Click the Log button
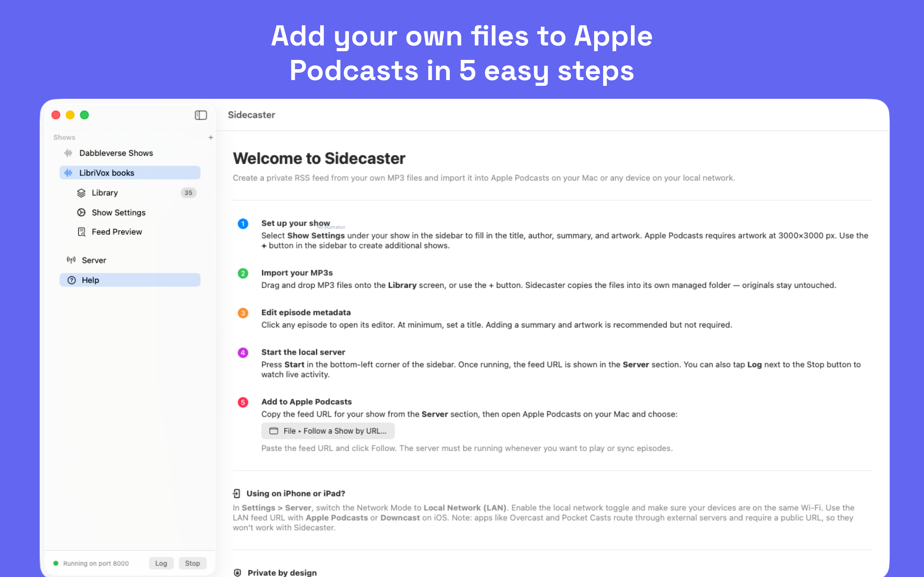This screenshot has width=924, height=577. (161, 563)
